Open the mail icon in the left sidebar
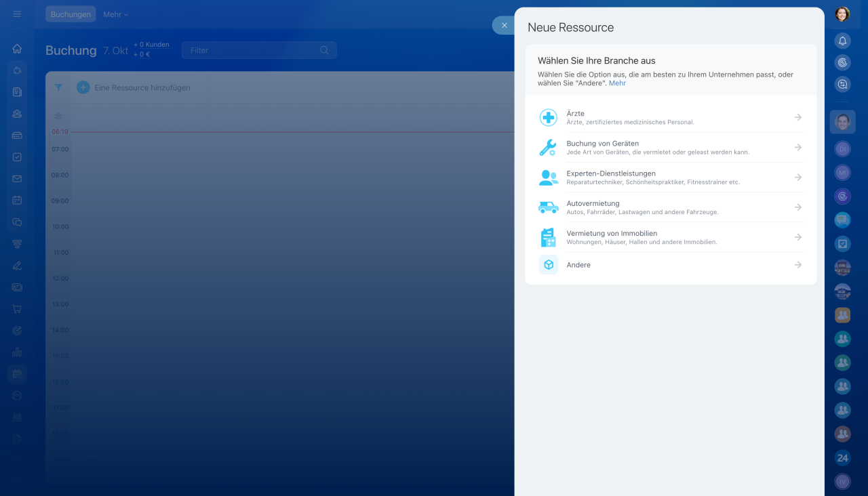The image size is (868, 496). (x=17, y=179)
